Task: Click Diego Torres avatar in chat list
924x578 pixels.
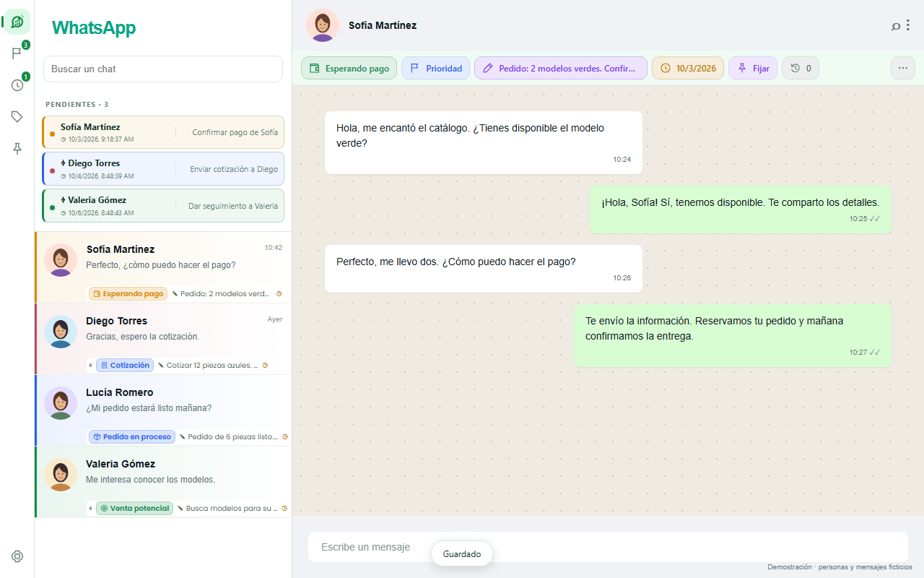Action: coord(61,332)
